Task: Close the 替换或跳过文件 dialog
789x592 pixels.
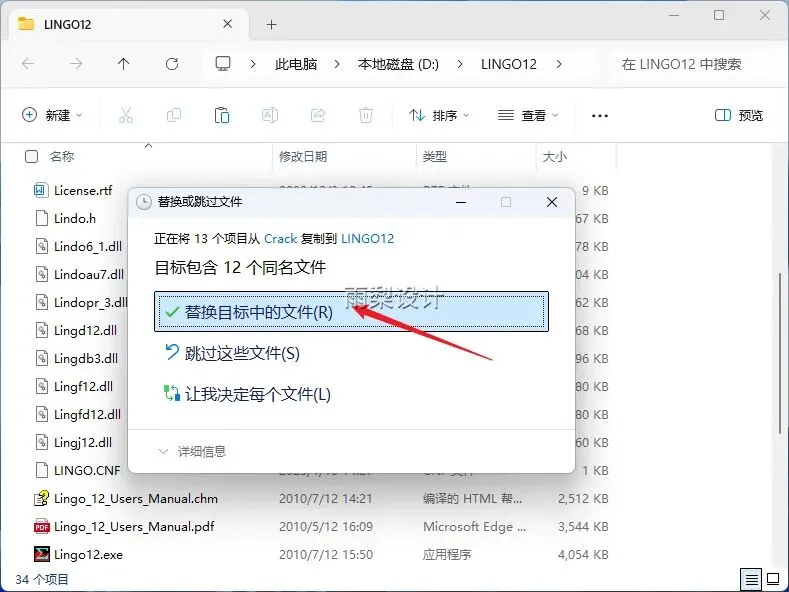Action: [551, 202]
